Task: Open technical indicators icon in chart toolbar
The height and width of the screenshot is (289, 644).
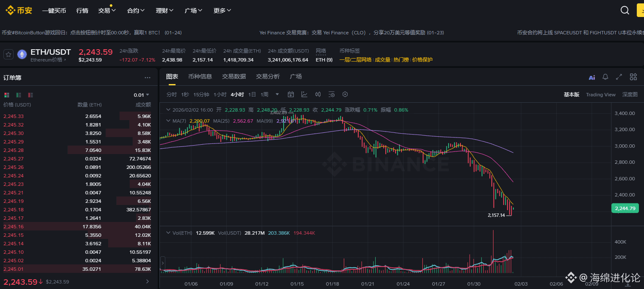Action: pos(304,94)
